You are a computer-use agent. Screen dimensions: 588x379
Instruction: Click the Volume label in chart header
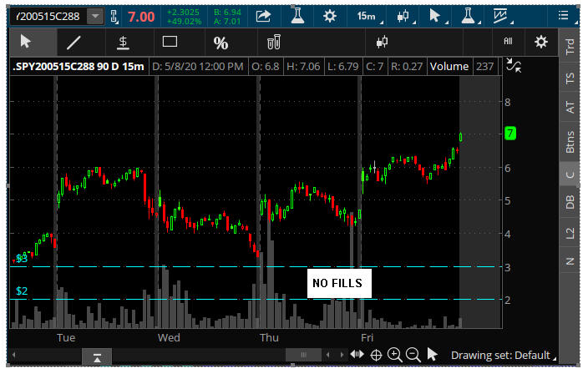tap(449, 67)
